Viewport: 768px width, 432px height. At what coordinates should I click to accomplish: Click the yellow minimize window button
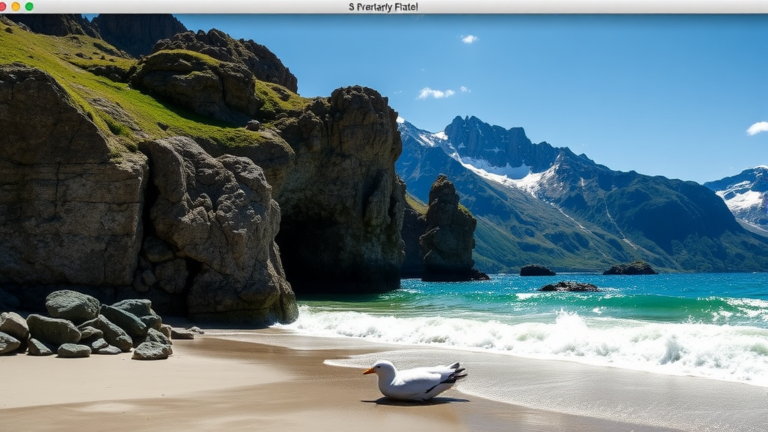pos(16,6)
